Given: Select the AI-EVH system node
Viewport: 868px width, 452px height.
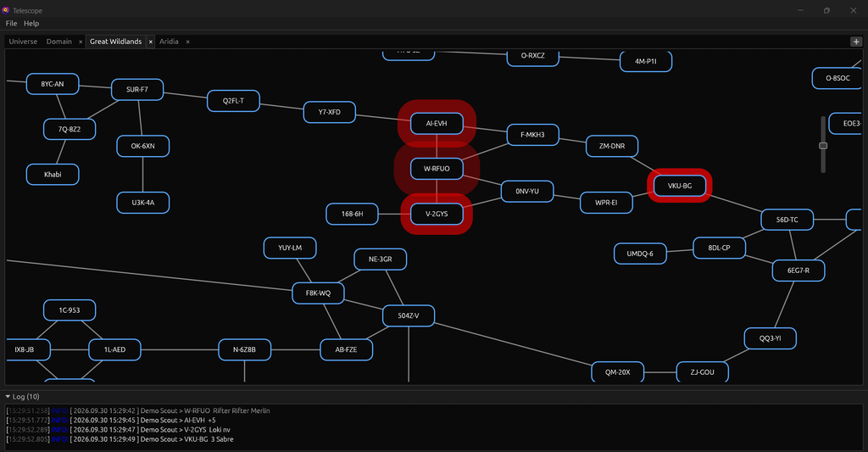Looking at the screenshot, I should pyautogui.click(x=437, y=124).
